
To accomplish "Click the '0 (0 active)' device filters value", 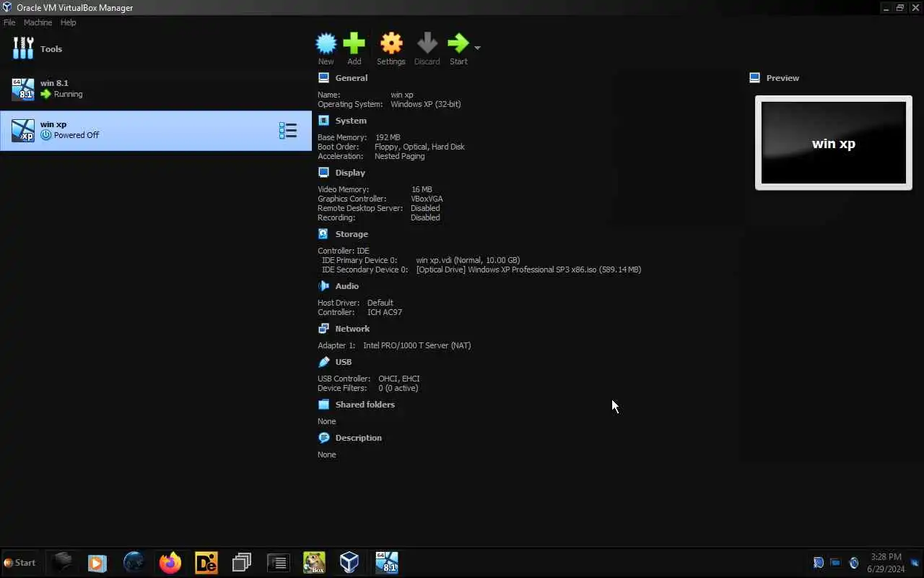I will click(x=398, y=388).
